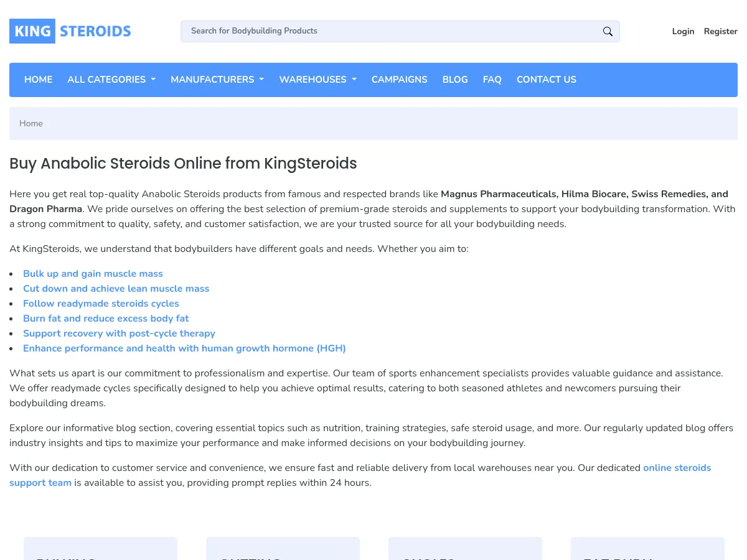Image resolution: width=747 pixels, height=560 pixels.
Task: Follow the cut down lean muscle link
Action: click(116, 289)
